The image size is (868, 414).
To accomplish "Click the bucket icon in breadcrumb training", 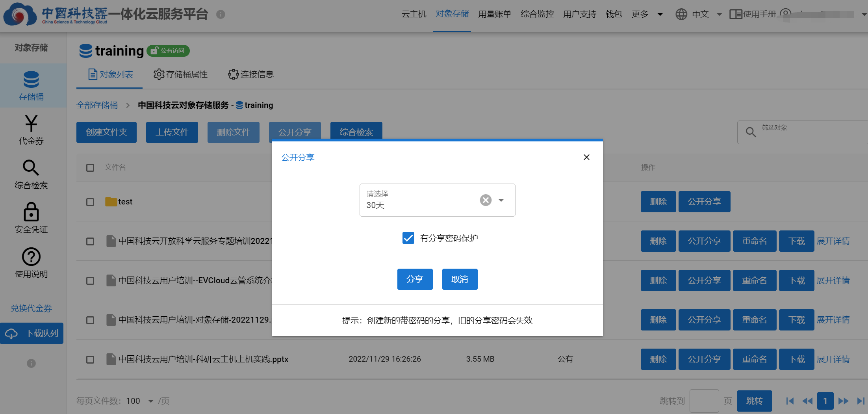I will (239, 105).
